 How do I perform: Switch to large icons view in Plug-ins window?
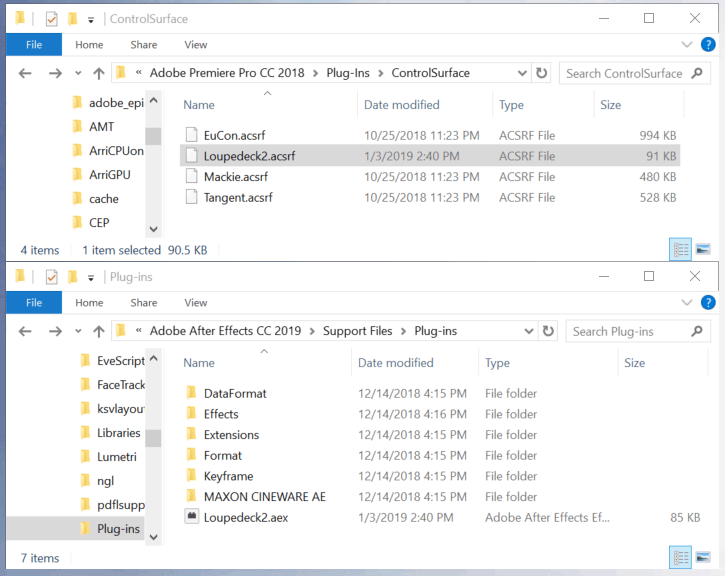click(x=703, y=558)
